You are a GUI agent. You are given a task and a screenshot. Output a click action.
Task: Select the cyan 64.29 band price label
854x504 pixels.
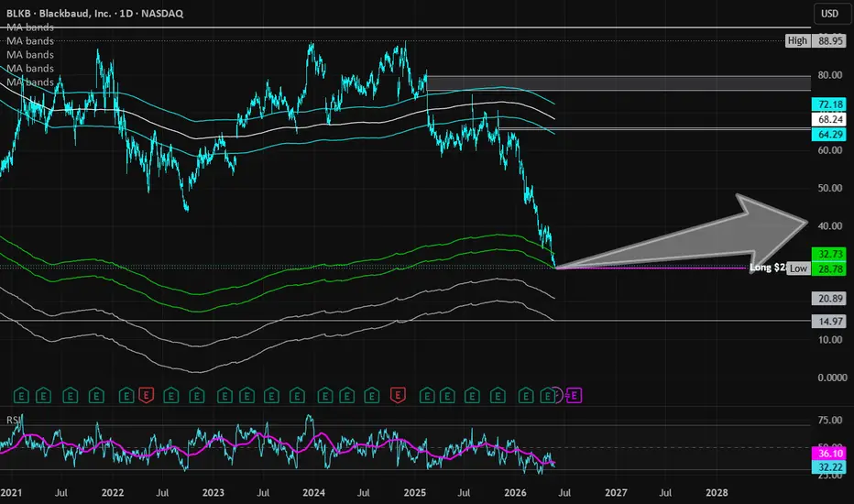point(830,134)
